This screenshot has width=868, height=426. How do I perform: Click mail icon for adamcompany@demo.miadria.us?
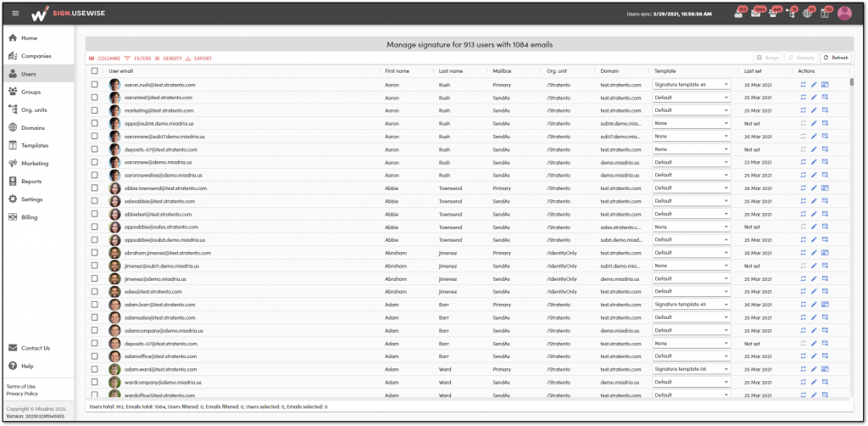pyautogui.click(x=825, y=330)
